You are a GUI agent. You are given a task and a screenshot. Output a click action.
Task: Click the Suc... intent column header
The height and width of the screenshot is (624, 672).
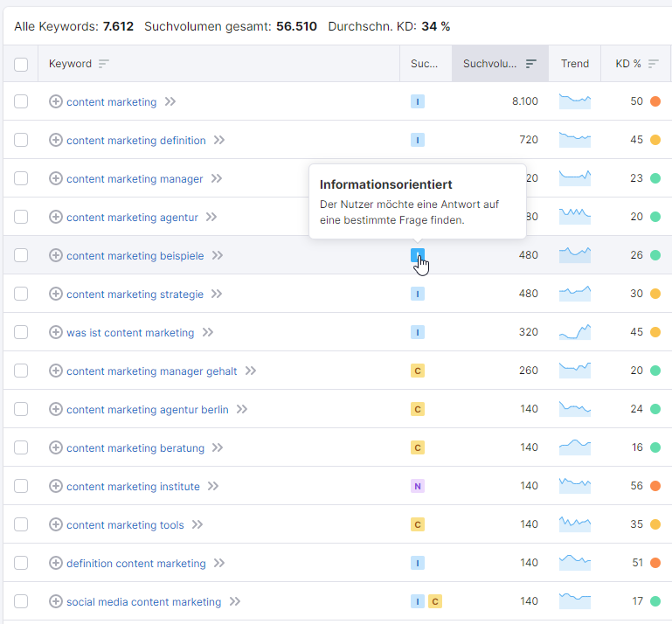click(x=425, y=64)
